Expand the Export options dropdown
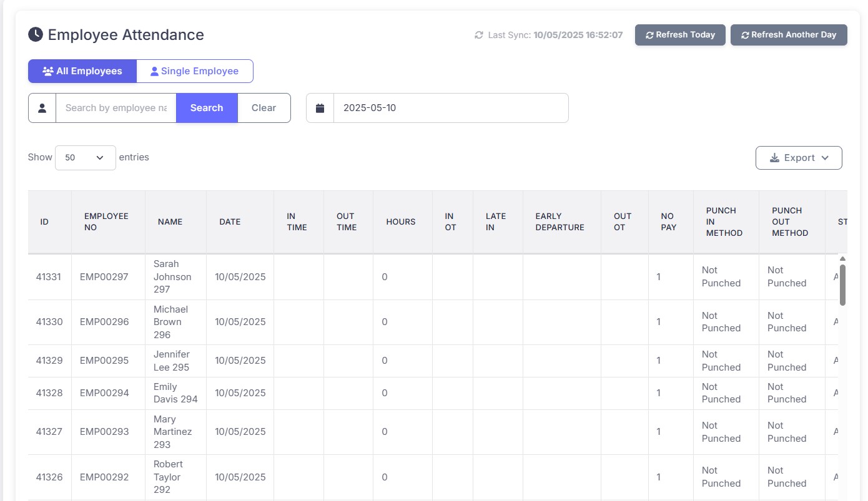The width and height of the screenshot is (868, 501). [799, 158]
